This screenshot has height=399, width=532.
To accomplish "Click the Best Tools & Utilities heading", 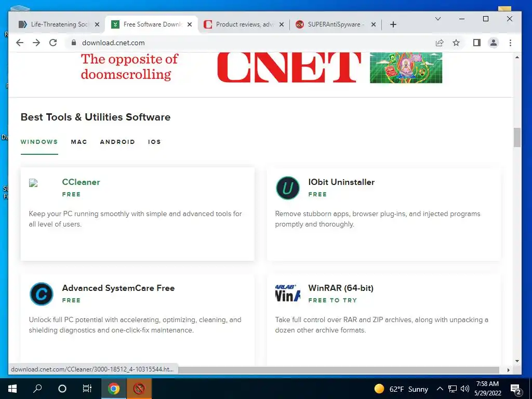I will 96,117.
